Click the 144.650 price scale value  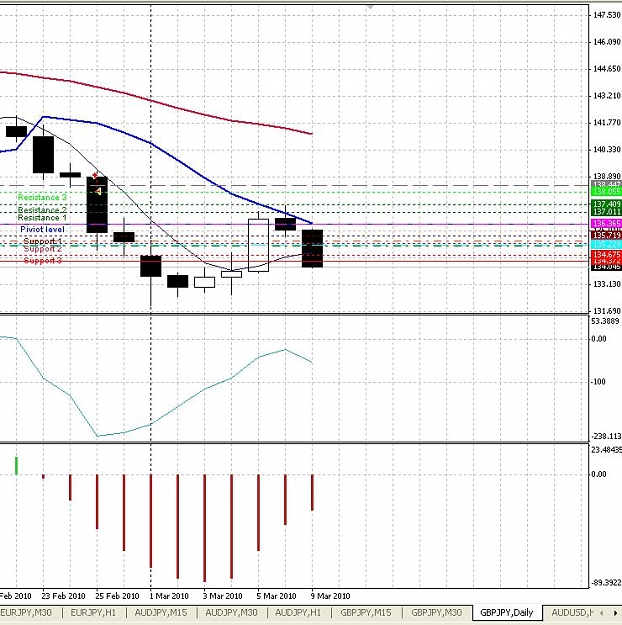(x=607, y=69)
